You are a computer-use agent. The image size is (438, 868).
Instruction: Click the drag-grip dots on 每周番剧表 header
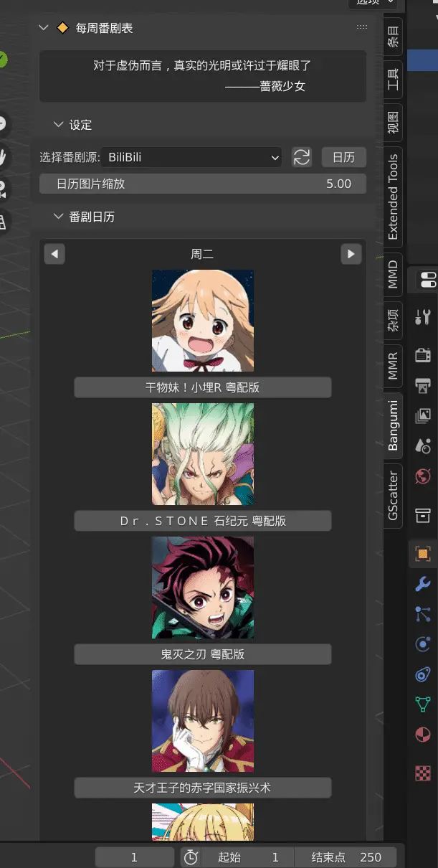tap(362, 28)
